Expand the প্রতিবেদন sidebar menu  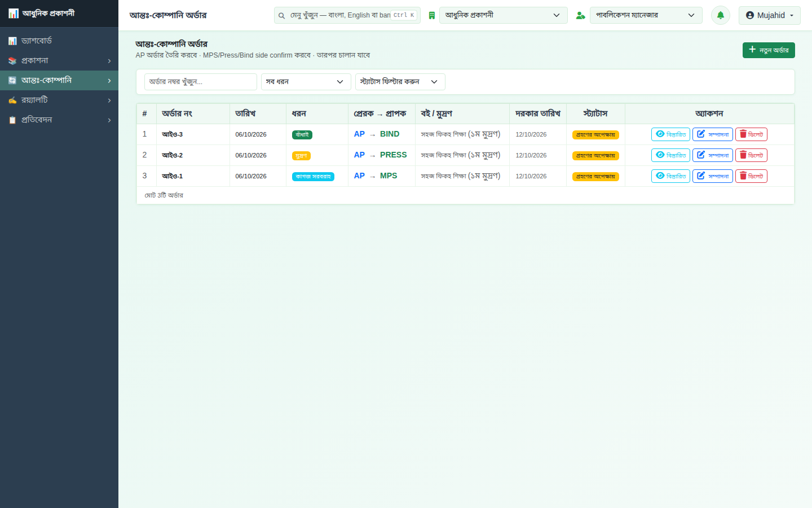[59, 120]
